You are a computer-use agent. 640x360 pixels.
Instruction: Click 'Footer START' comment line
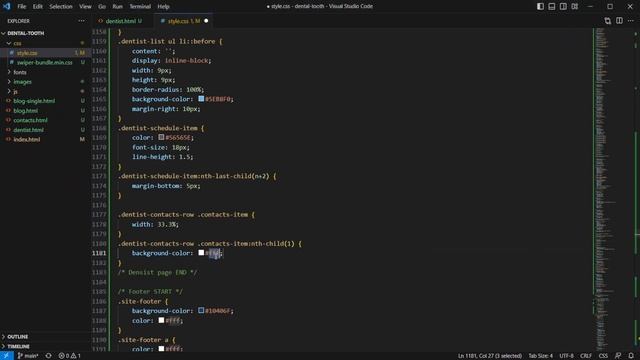(150, 291)
